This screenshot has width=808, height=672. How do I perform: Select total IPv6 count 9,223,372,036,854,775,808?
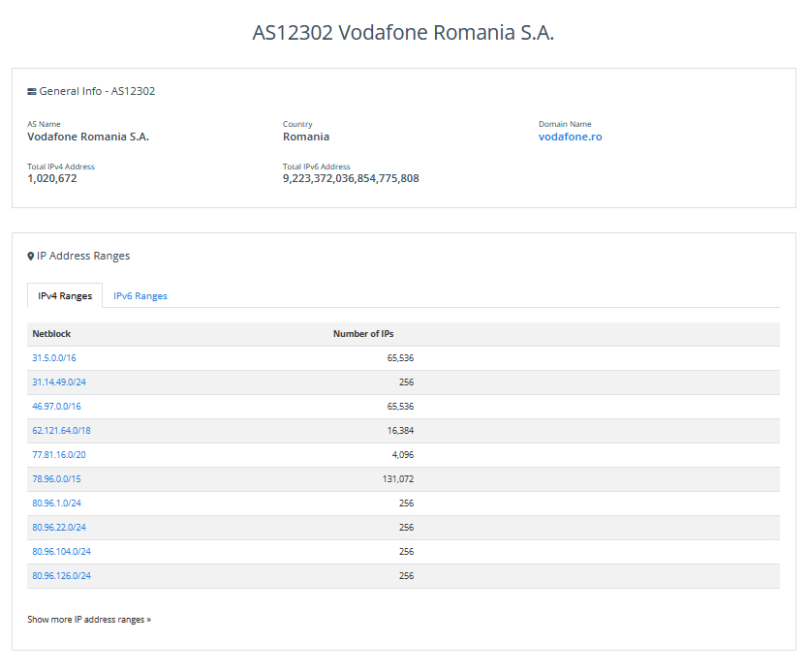pyautogui.click(x=351, y=179)
